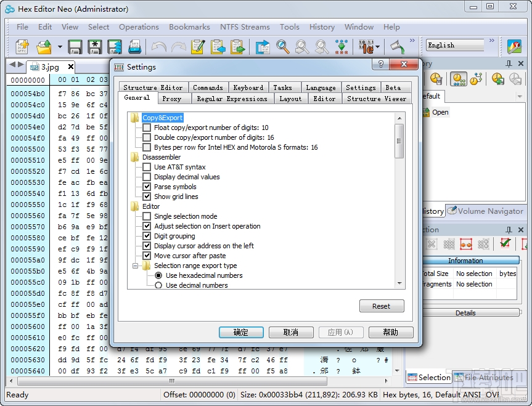Viewport: 532px width, 406px height.
Task: Click the Copy clipboard icon
Action: [x=218, y=46]
